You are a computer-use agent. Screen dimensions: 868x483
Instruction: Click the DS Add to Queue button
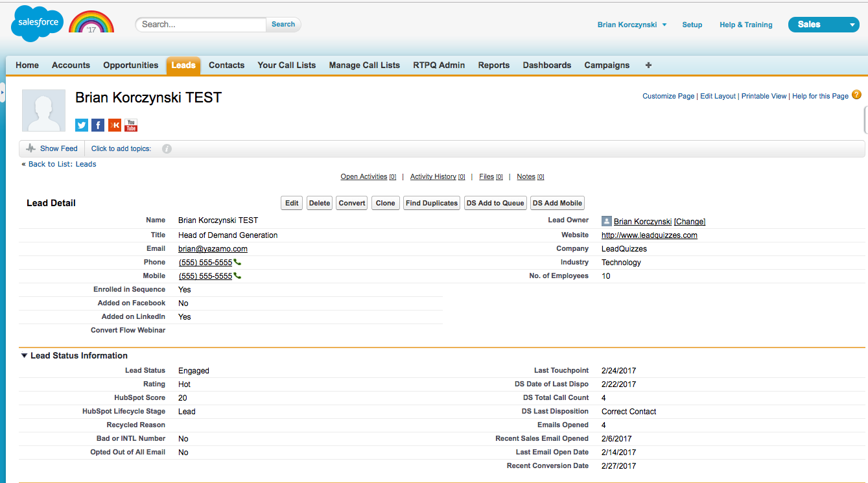point(495,204)
